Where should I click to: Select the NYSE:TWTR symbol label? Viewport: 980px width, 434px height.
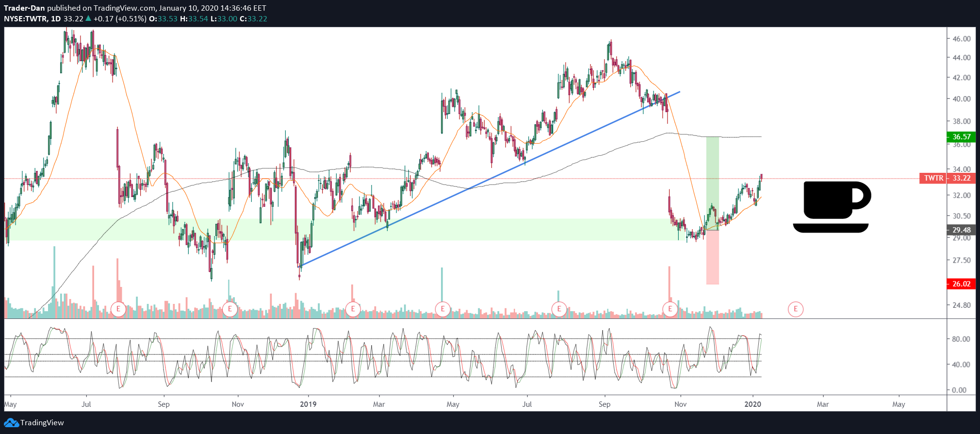(26, 19)
